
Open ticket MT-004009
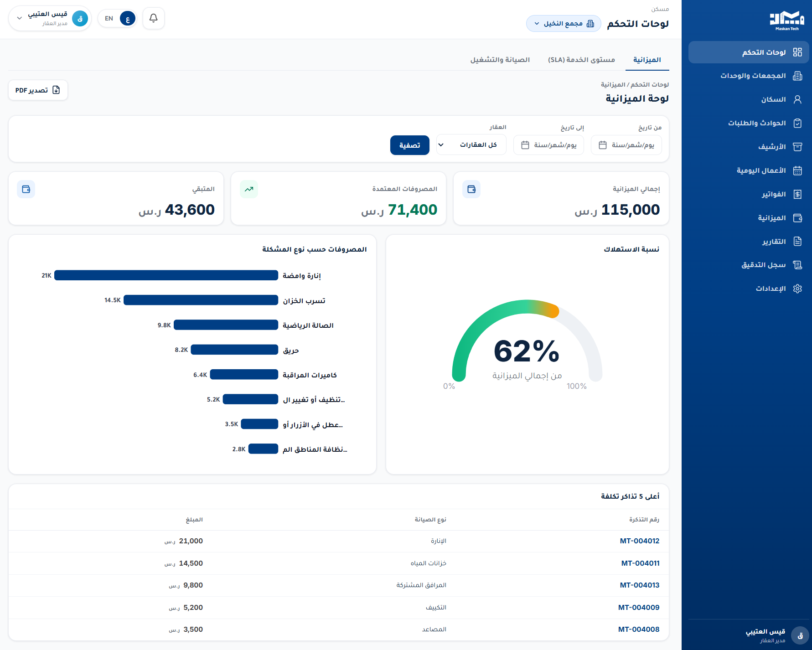pyautogui.click(x=639, y=608)
